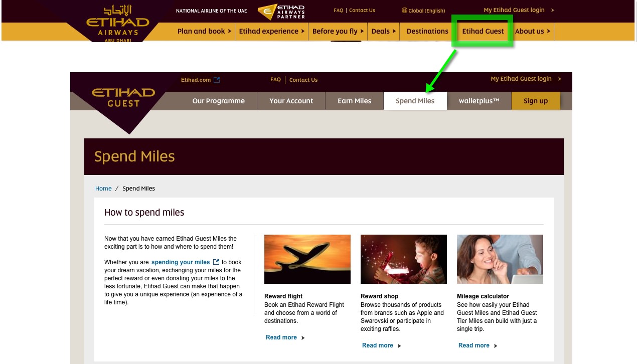Screen dimensions: 637x364
Task: Click the Mileage calculator heading
Action: pyautogui.click(x=483, y=296)
